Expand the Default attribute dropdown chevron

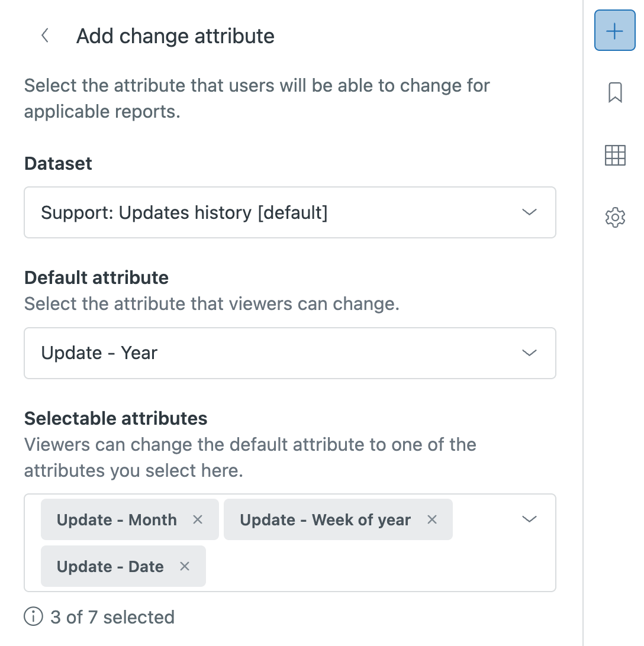(529, 353)
